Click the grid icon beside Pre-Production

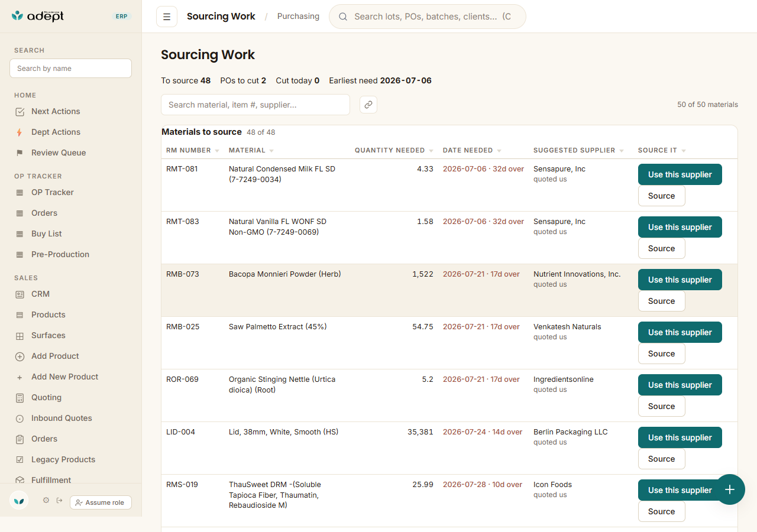pos(20,255)
